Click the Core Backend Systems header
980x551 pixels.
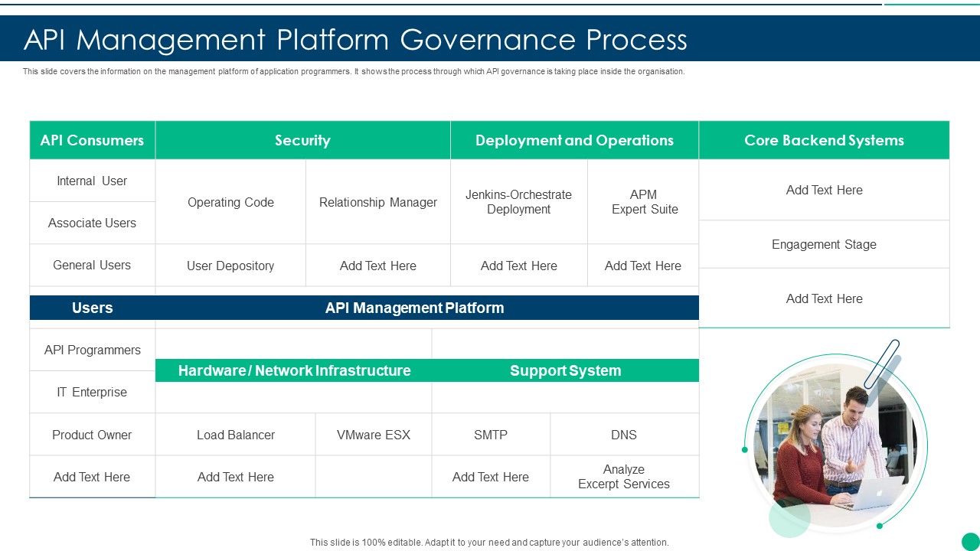(x=824, y=140)
